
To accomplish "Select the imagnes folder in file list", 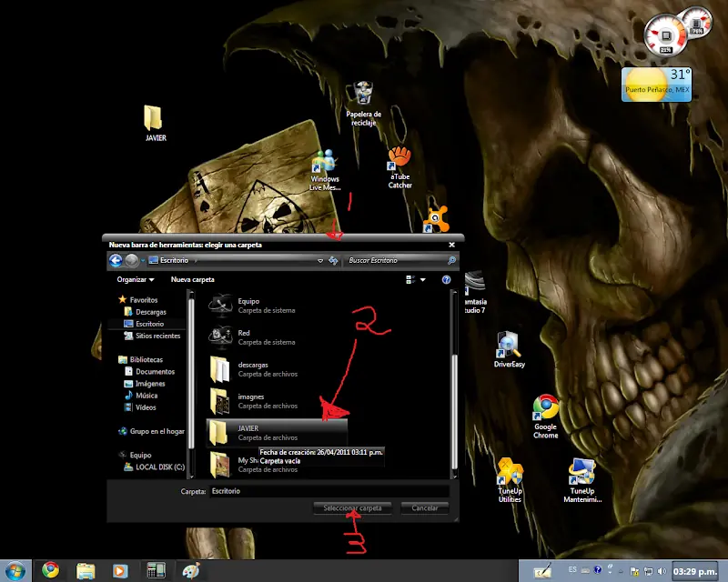I will pyautogui.click(x=277, y=401).
